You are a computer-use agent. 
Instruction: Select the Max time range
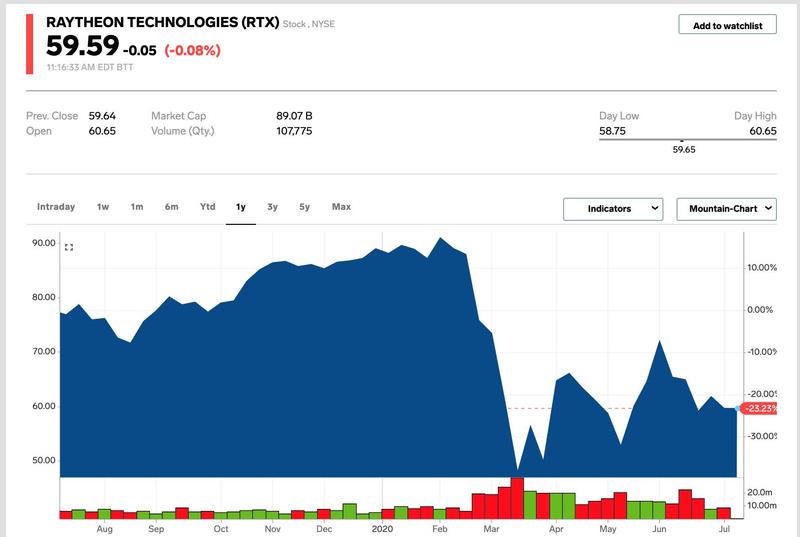point(341,207)
